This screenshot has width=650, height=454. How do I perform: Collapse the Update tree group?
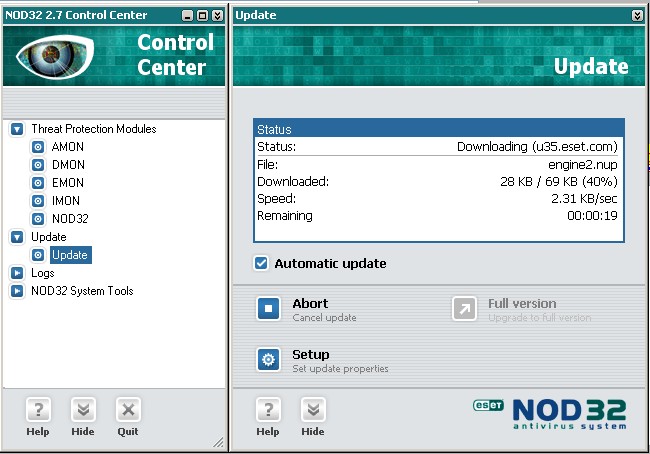[17, 237]
